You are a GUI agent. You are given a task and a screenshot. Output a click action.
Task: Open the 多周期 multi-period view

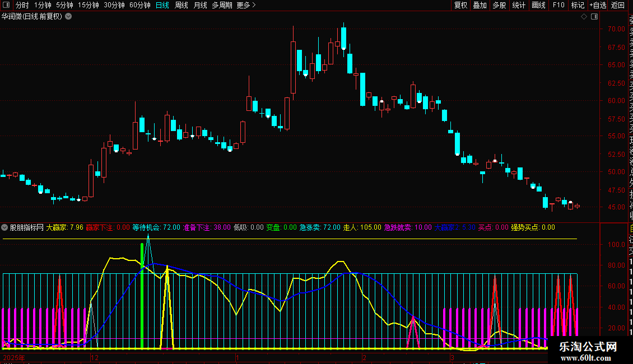pos(222,5)
